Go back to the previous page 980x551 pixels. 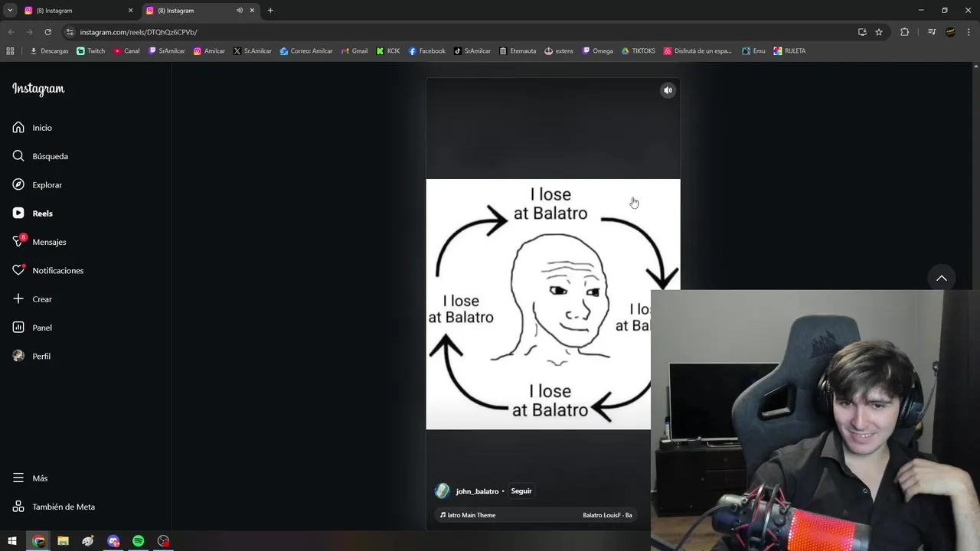[11, 32]
